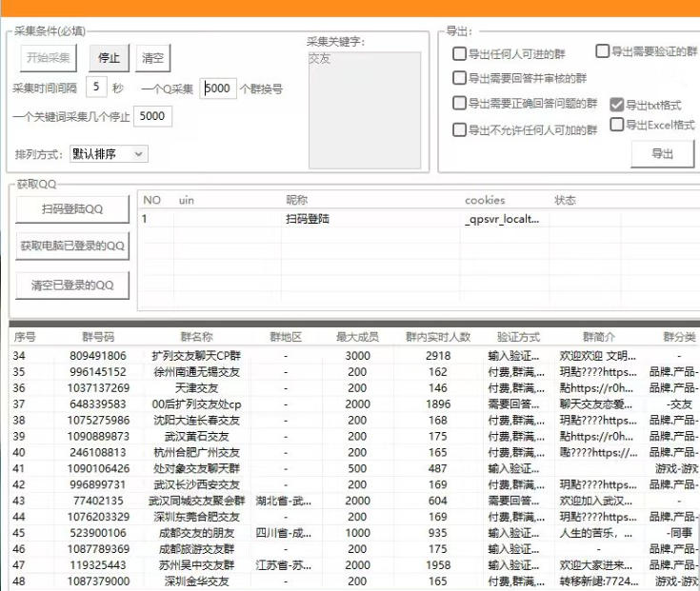Sort by 群号码 column header
Viewport: 700px width, 591px height.
(x=98, y=337)
